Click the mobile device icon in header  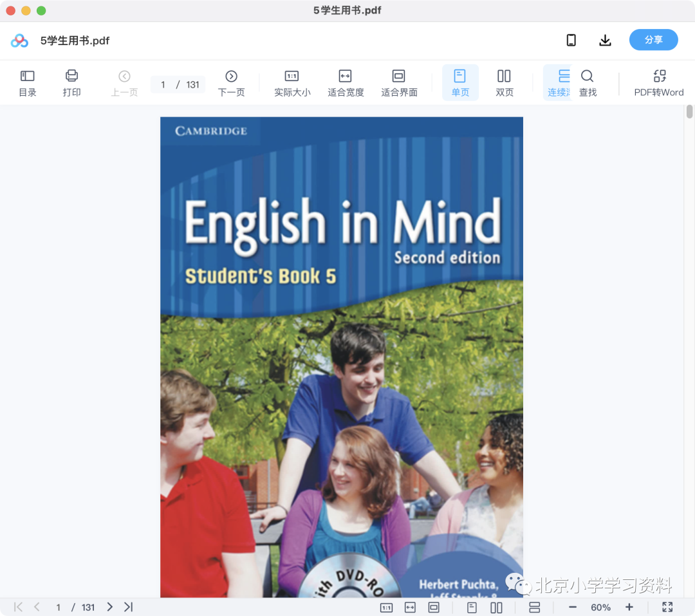click(571, 41)
